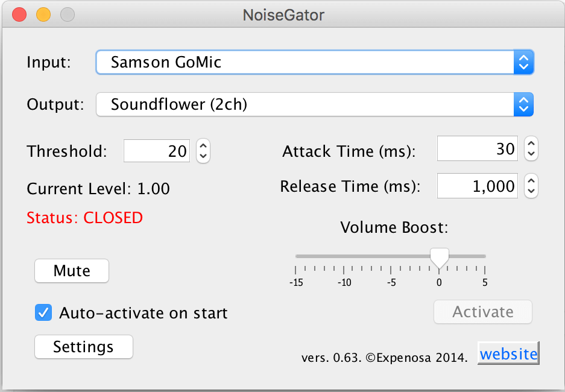The height and width of the screenshot is (392, 565).
Task: Open the website link
Action: (508, 353)
